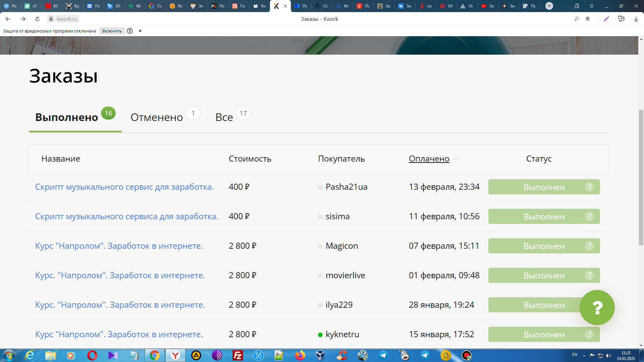Open the Курс Напролом order bought by Magicon
This screenshot has height=362, width=644.
[119, 246]
